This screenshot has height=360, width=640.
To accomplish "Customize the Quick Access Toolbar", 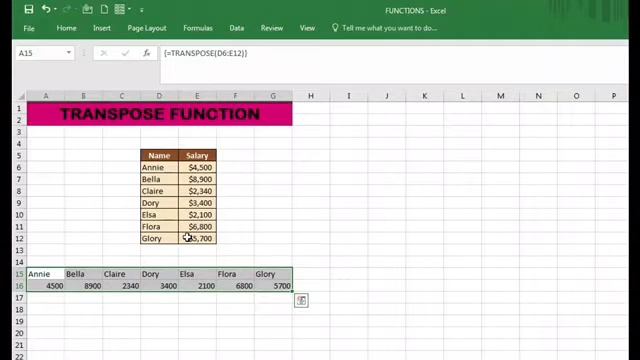I will 142,10.
